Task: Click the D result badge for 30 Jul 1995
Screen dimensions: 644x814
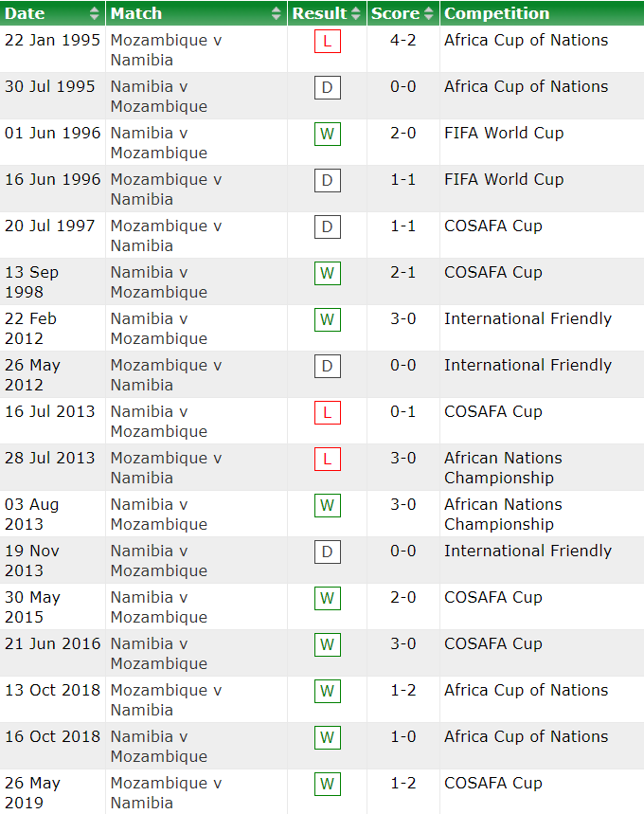Action: click(327, 88)
